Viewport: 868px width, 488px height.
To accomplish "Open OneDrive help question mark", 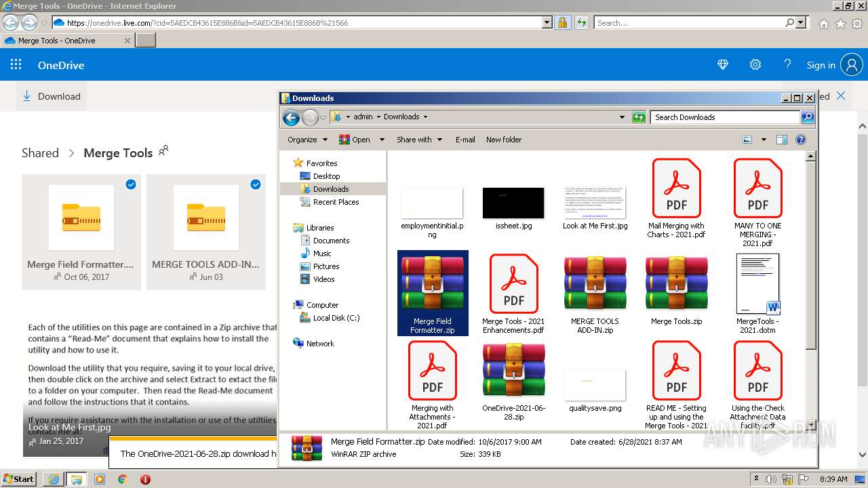I will click(x=787, y=65).
